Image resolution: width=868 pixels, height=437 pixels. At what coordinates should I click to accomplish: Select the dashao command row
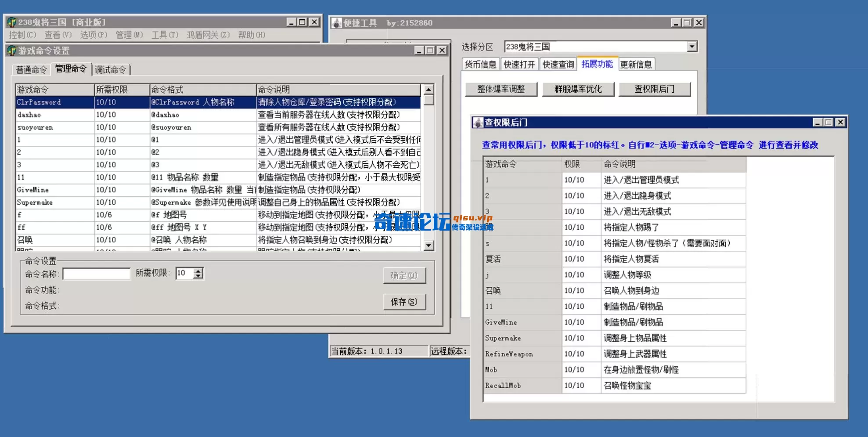[x=55, y=114]
